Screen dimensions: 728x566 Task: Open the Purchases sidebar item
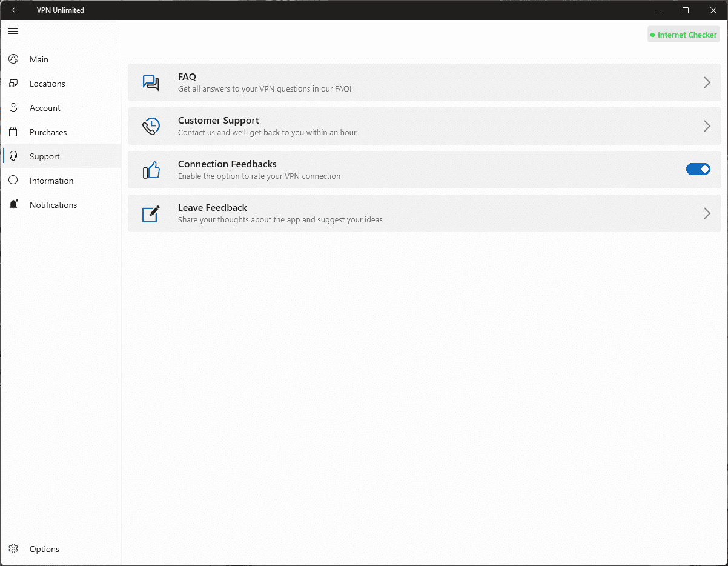pyautogui.click(x=48, y=132)
